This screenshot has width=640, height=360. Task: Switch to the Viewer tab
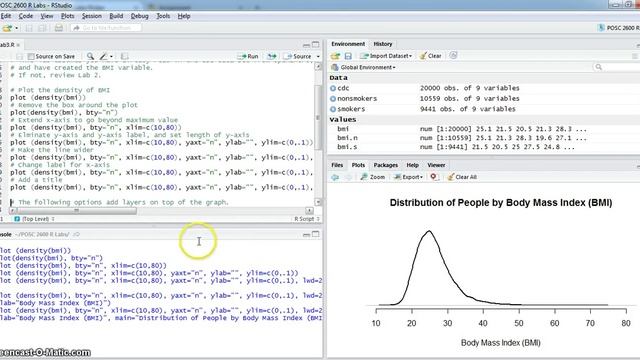tap(436, 165)
